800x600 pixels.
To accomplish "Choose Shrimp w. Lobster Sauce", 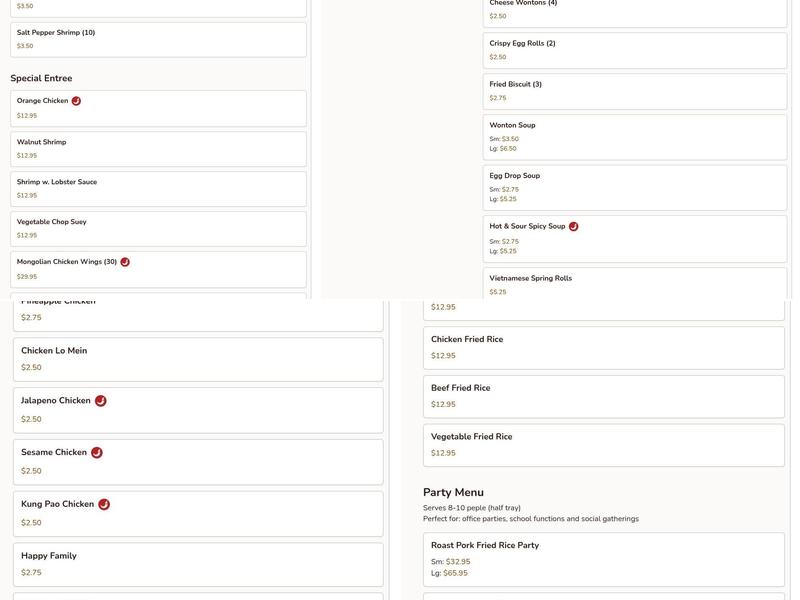I will [158, 189].
